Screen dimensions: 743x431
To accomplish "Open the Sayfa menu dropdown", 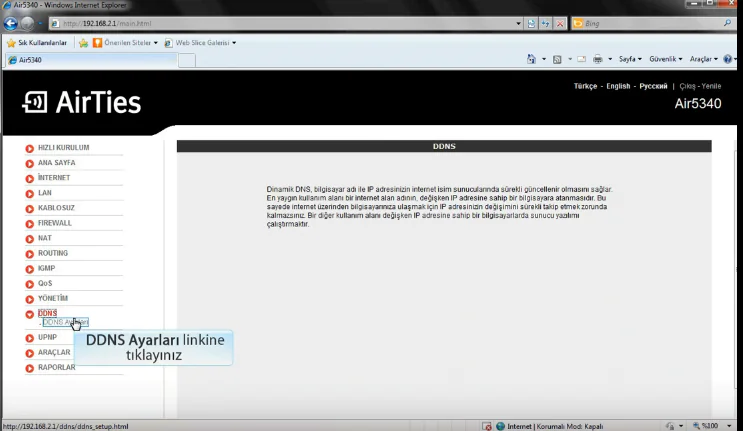I will (x=630, y=59).
